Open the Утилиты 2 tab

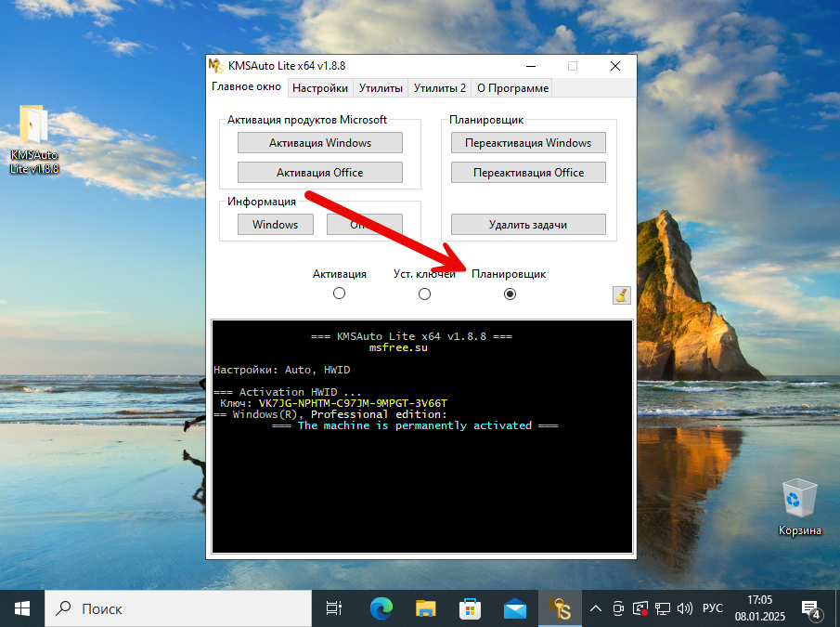coord(440,88)
